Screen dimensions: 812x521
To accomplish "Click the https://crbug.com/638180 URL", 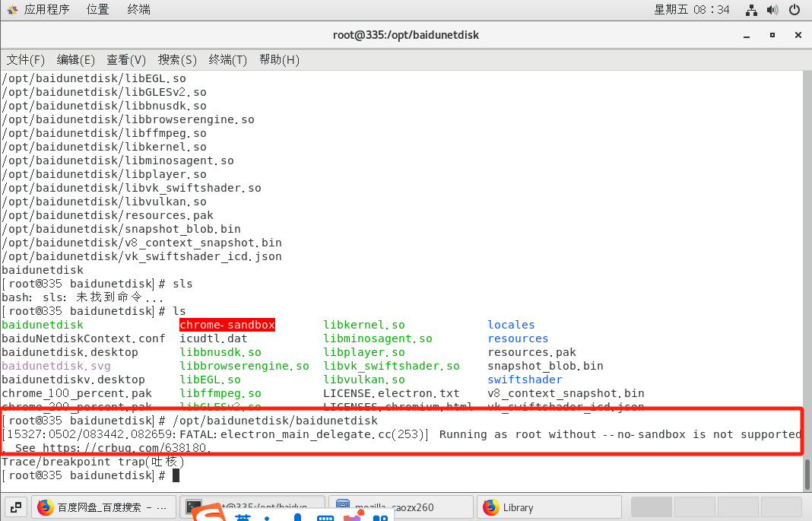I will point(124,448).
